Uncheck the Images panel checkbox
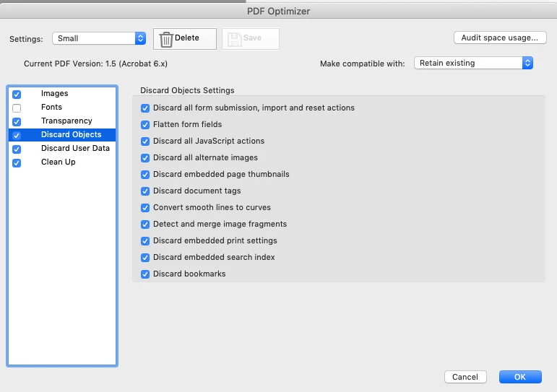This screenshot has height=392, width=557. pyautogui.click(x=17, y=94)
